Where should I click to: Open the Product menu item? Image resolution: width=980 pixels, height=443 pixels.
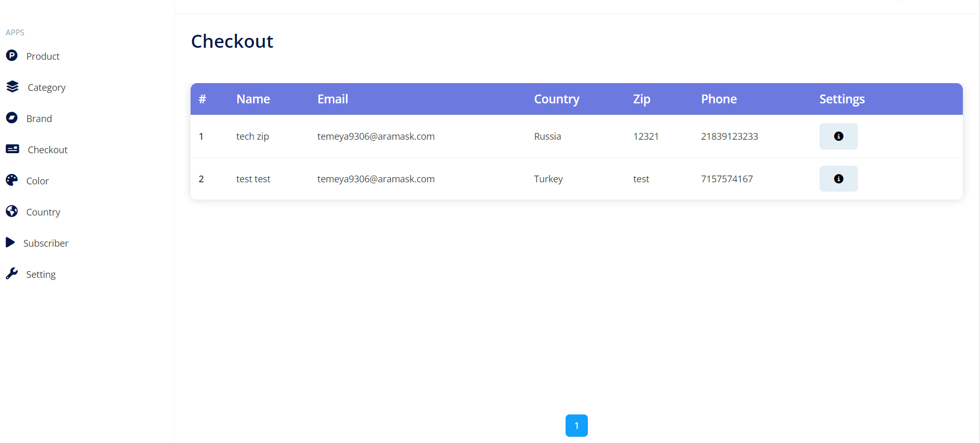43,56
